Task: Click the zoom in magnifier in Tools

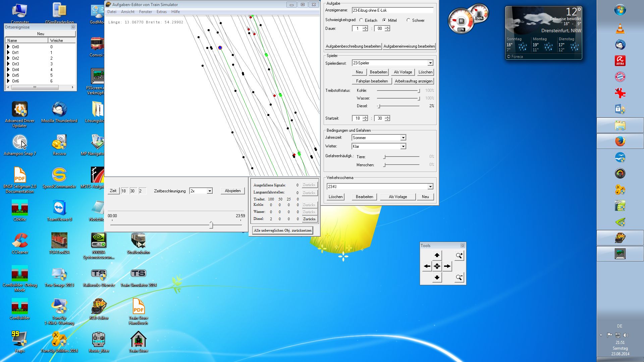Action: click(459, 256)
